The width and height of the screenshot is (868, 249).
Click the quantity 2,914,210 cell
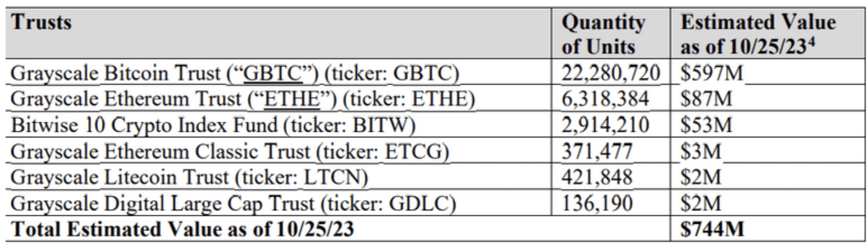click(x=605, y=126)
